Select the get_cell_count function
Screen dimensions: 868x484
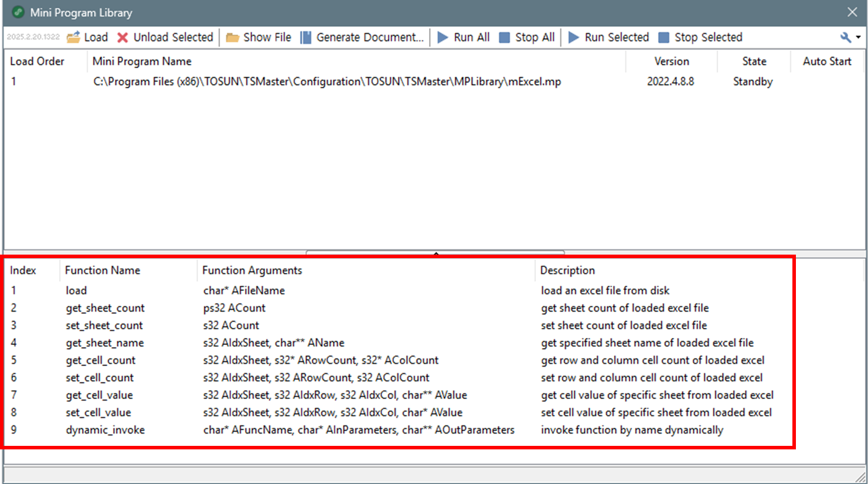click(x=100, y=360)
